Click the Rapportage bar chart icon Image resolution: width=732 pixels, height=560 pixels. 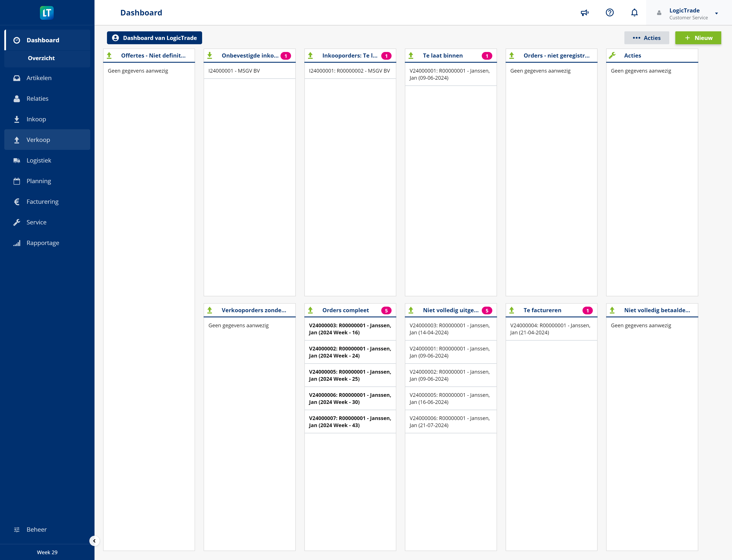point(17,243)
